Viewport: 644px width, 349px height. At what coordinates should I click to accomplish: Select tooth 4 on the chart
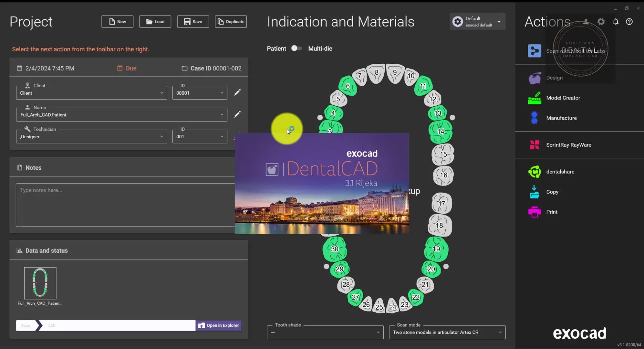coord(333,113)
